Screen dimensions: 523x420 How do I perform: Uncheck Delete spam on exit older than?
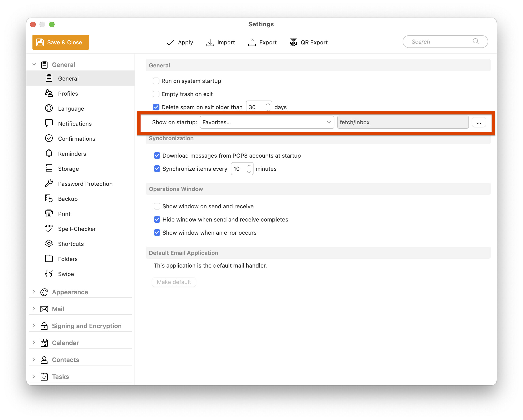[x=156, y=107]
